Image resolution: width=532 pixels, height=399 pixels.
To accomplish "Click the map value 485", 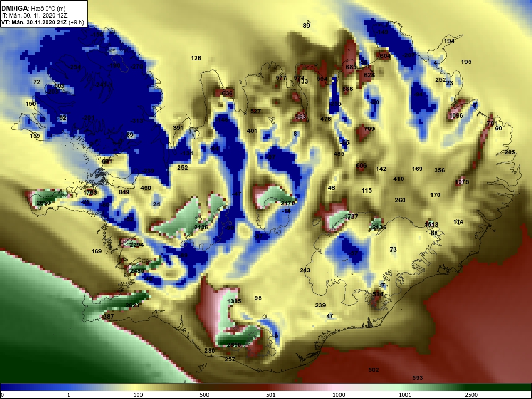I will click(x=339, y=154).
